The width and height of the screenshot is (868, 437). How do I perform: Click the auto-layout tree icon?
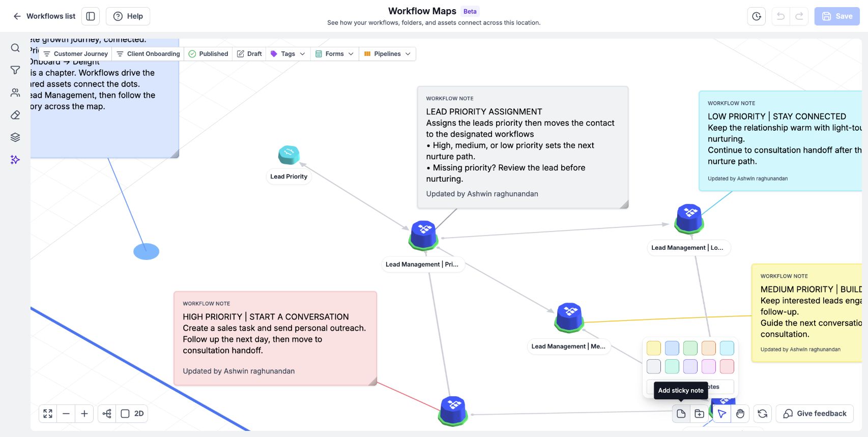(x=107, y=414)
